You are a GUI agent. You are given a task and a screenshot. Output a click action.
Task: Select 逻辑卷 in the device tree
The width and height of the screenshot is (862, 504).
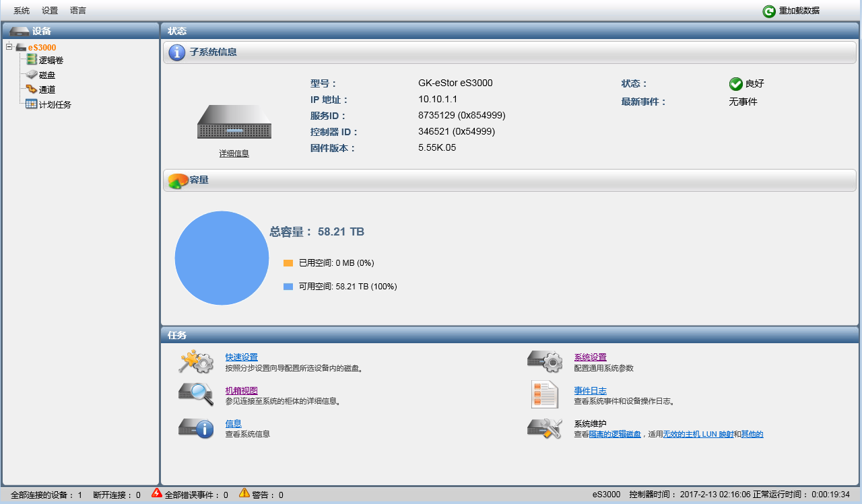51,61
